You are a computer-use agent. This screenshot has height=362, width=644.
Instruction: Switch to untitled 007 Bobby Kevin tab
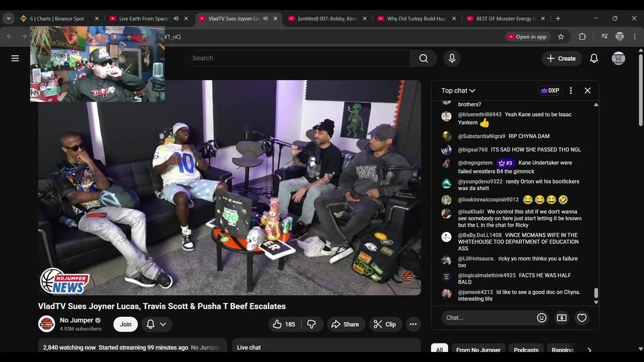327,19
